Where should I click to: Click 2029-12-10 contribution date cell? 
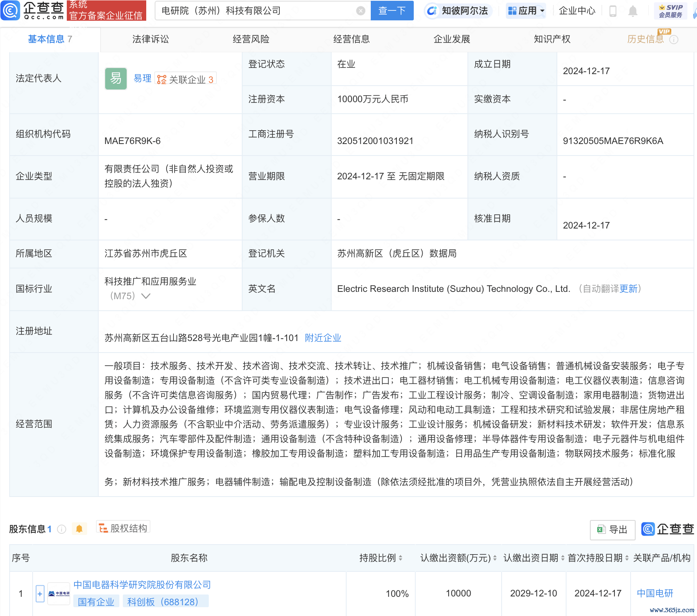533,593
